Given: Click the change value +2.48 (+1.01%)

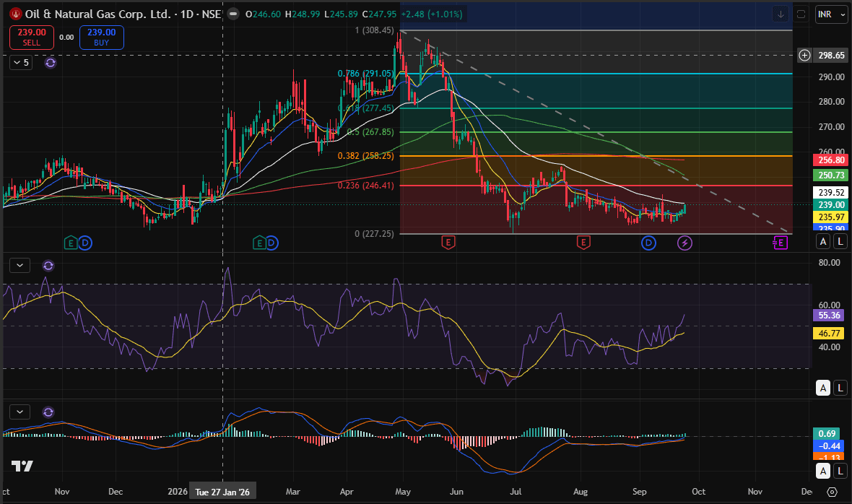Looking at the screenshot, I should 432,14.
